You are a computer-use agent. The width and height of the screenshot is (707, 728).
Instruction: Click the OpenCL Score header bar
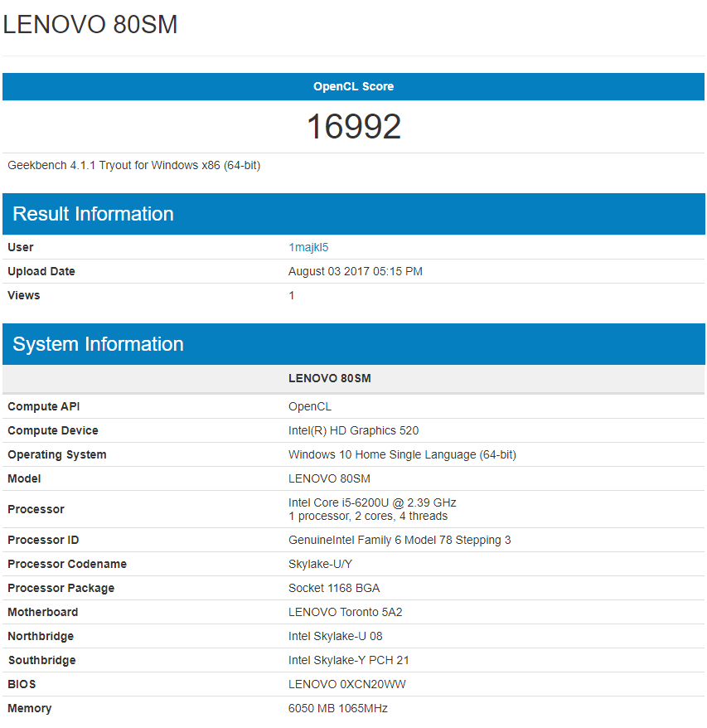point(353,86)
